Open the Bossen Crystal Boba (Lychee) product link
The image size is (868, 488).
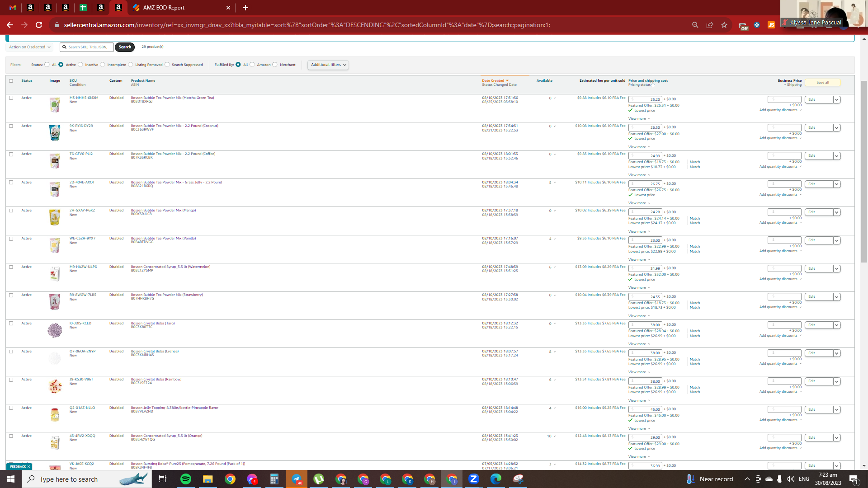pos(155,351)
